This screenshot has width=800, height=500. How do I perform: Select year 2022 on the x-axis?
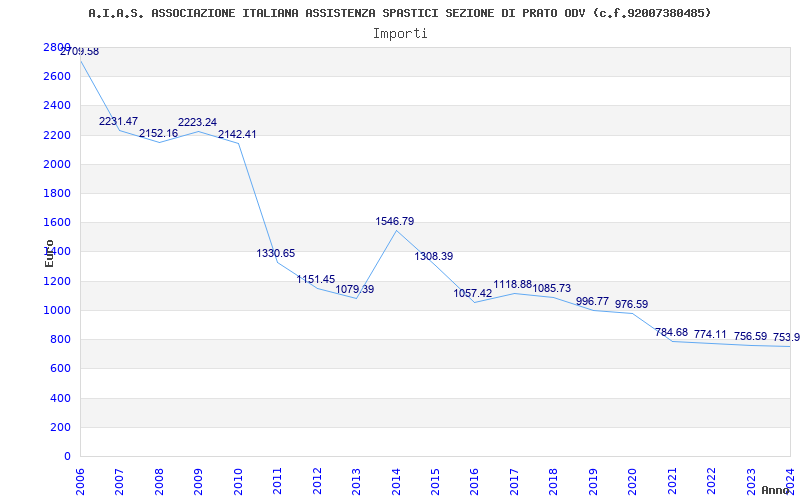(x=711, y=482)
